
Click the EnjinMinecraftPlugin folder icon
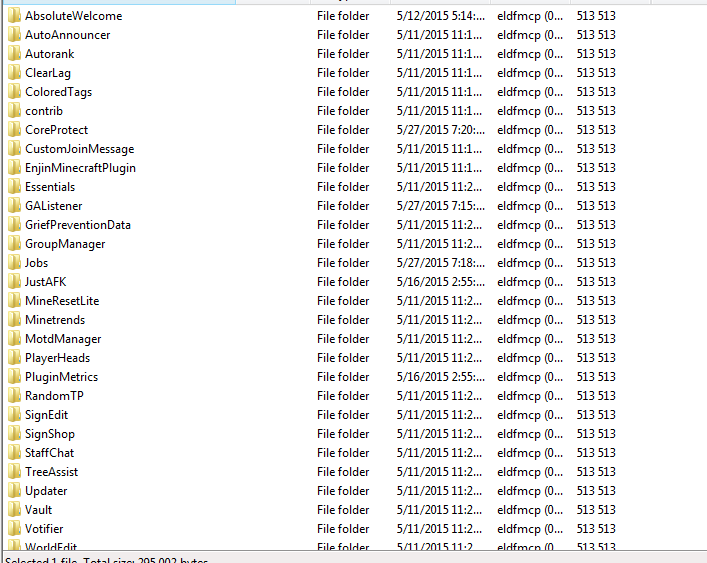point(14,168)
